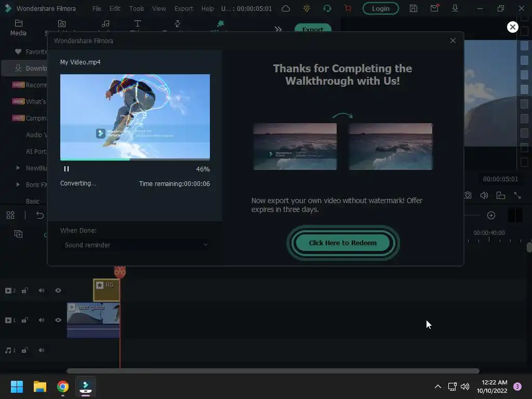Select Downloads in the effects sidebar
Image resolution: width=532 pixels, height=399 pixels.
pyautogui.click(x=24, y=68)
